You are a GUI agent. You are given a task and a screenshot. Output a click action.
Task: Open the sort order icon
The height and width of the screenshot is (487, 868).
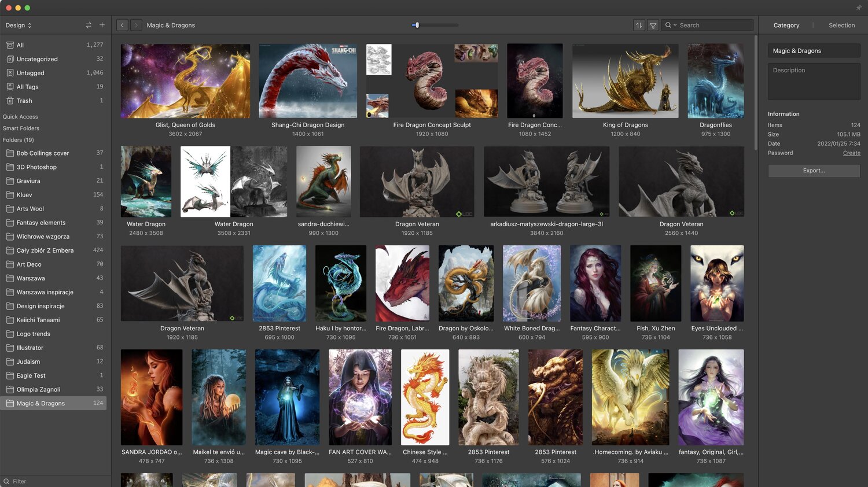pyautogui.click(x=639, y=25)
